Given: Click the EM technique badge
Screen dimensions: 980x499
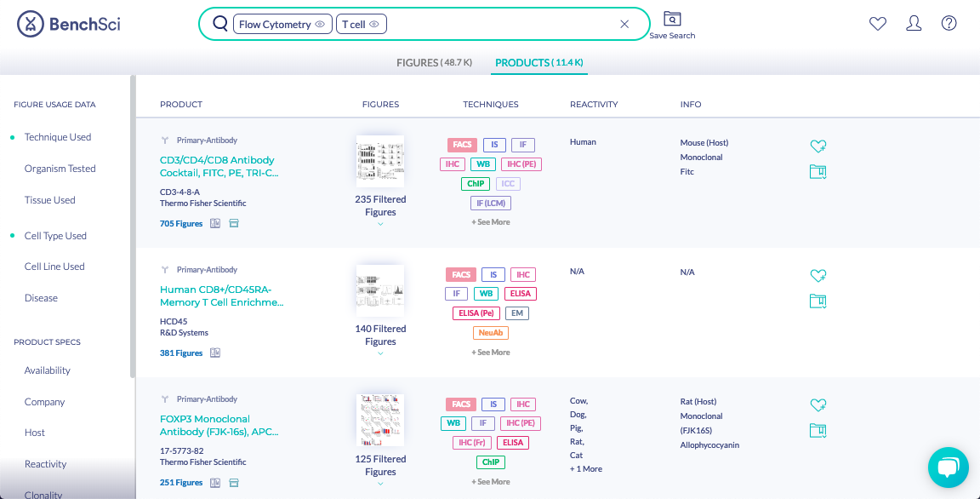Looking at the screenshot, I should click(517, 313).
